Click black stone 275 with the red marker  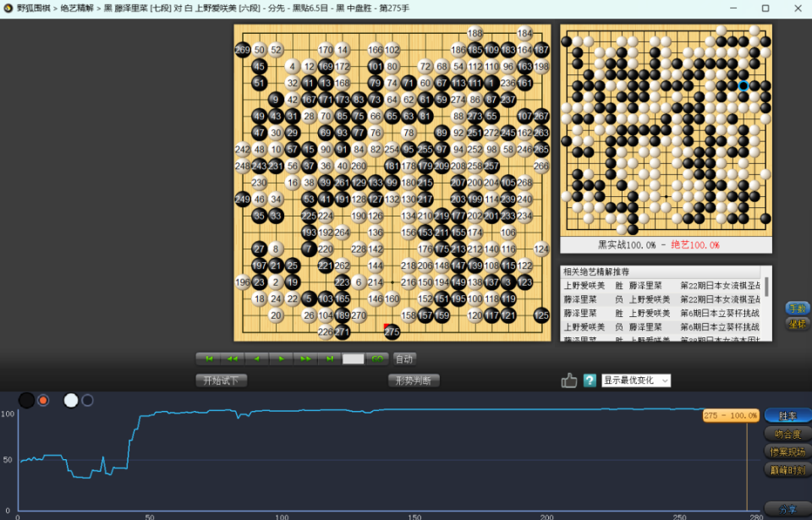392,332
